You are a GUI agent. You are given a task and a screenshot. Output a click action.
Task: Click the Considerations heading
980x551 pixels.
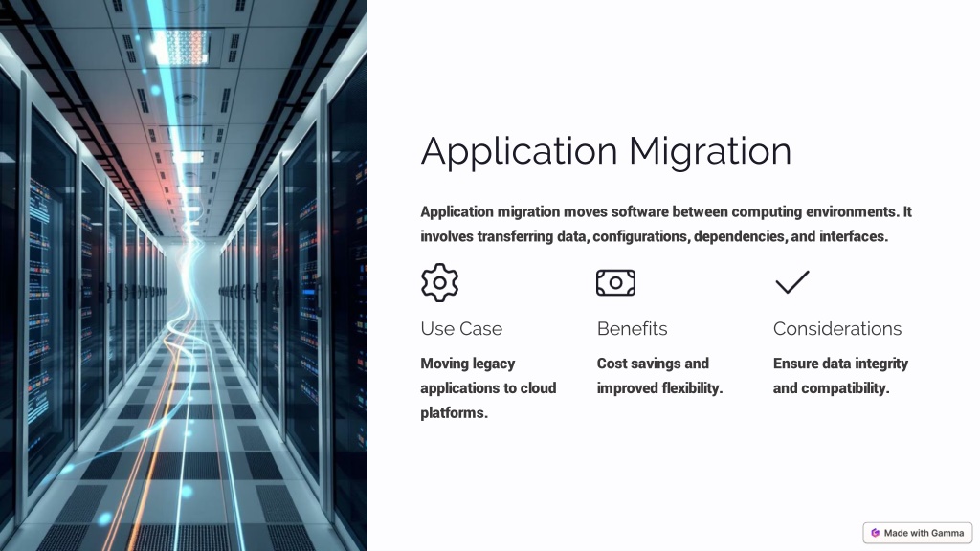836,329
